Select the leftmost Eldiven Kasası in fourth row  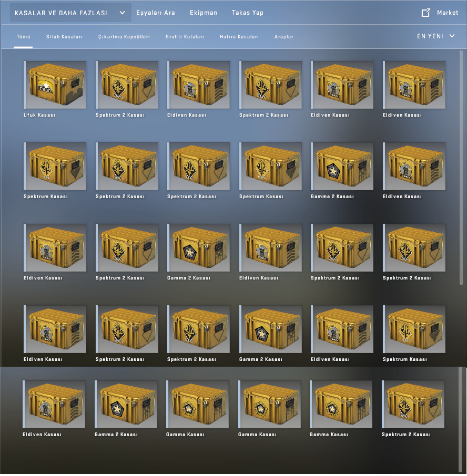coord(55,329)
